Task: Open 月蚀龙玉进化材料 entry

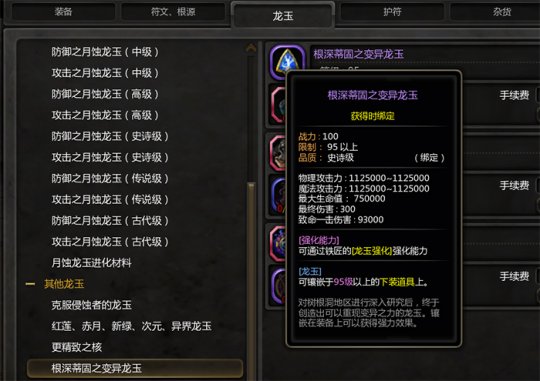Action: click(x=91, y=263)
